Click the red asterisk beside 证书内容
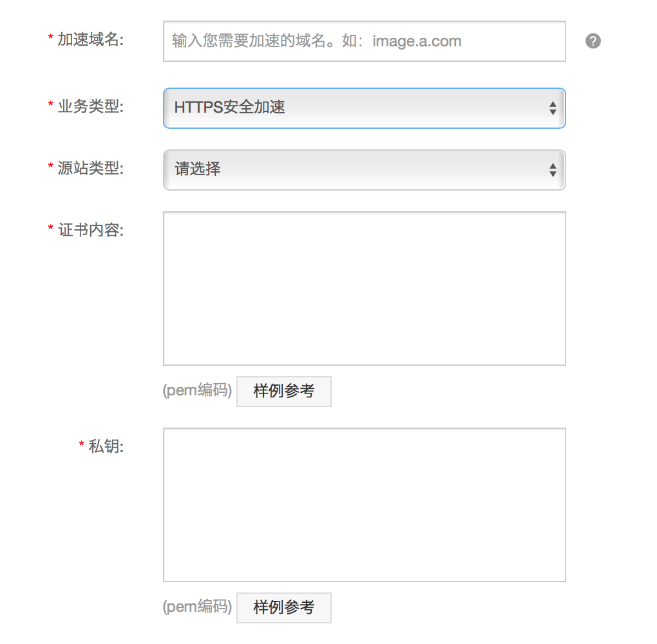This screenshot has height=644, width=657. point(50,227)
